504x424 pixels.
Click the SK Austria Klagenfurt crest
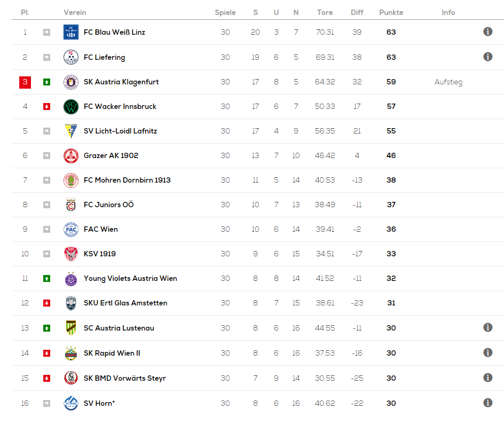coord(70,82)
